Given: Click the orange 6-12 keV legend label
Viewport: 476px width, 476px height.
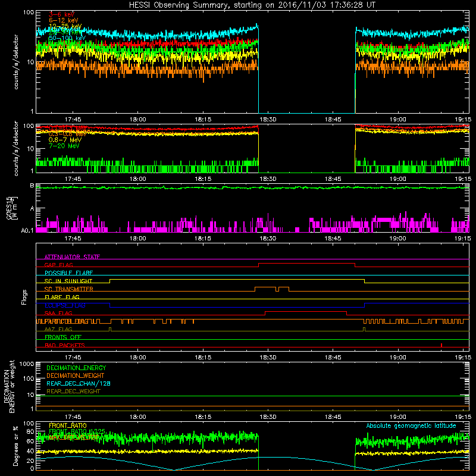Looking at the screenshot, I should (63, 20).
